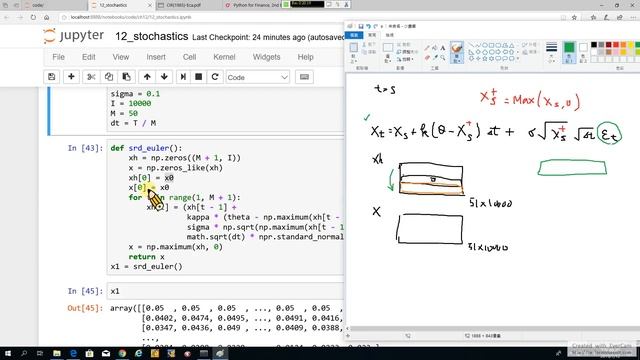Run the current cell in Jupyter
The height and width of the screenshot is (360, 640).
tap(183, 77)
